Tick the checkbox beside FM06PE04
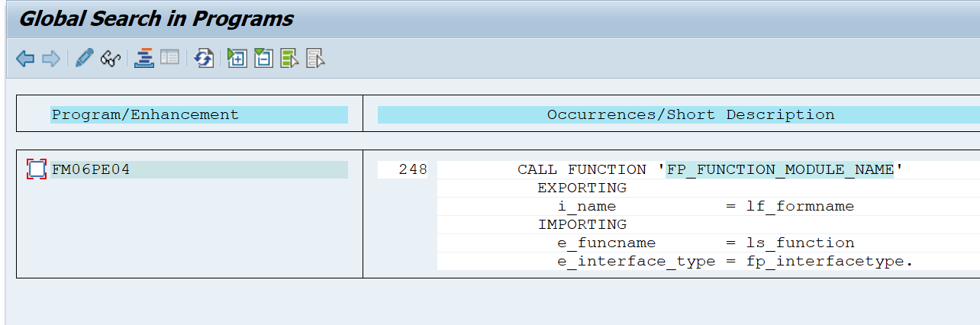Screen dimensions: 980x325 click(37, 169)
